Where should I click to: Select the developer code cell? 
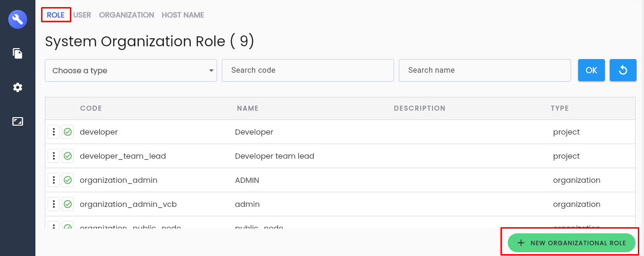click(x=99, y=132)
